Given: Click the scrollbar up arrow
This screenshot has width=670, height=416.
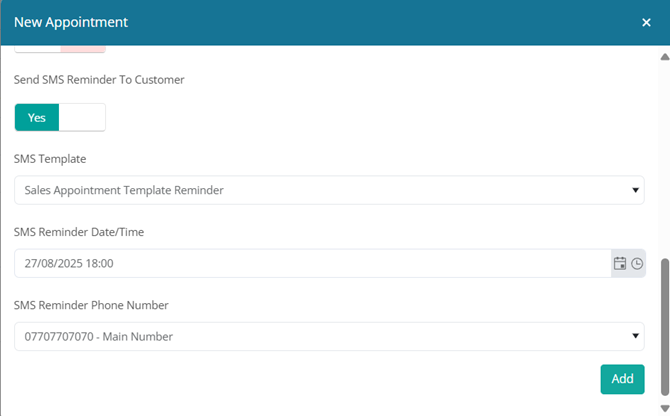Looking at the screenshot, I should tap(664, 57).
